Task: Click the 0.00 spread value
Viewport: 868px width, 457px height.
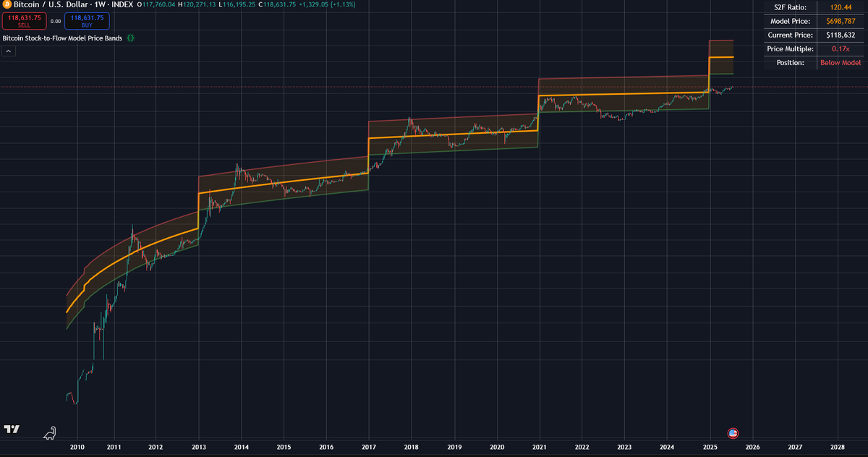Action: (x=55, y=21)
